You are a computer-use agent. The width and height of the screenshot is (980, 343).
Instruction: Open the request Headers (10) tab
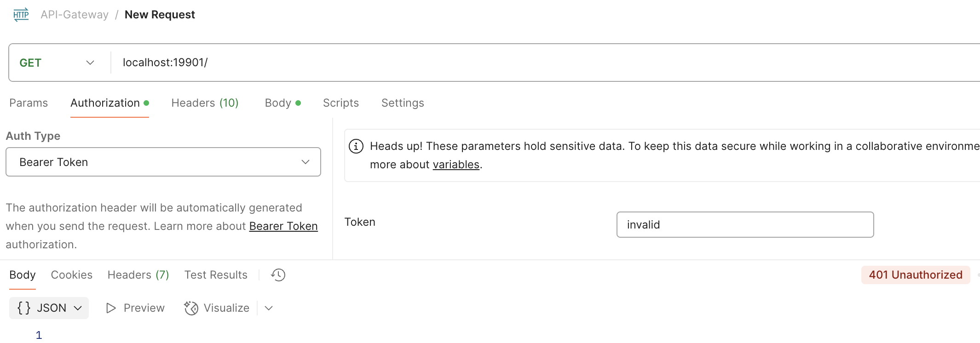pyautogui.click(x=205, y=103)
